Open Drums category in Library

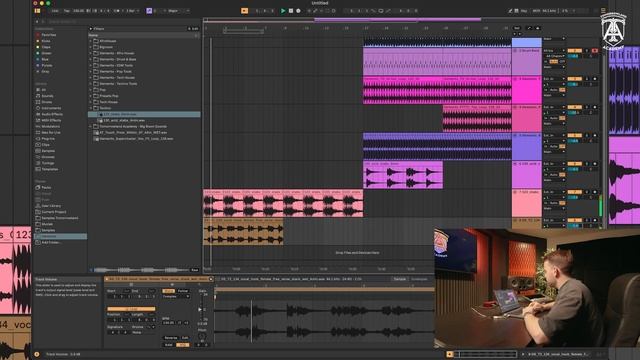(47, 102)
